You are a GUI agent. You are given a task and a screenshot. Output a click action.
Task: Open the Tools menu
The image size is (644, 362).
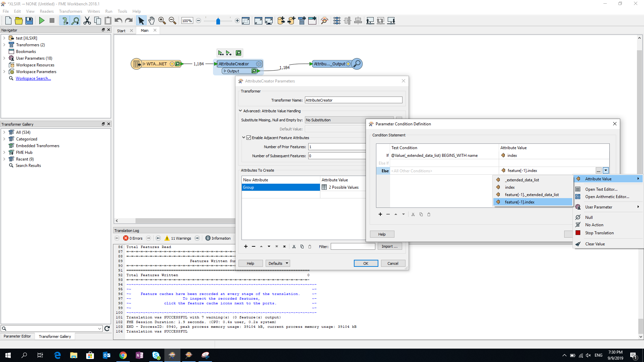[x=122, y=11]
